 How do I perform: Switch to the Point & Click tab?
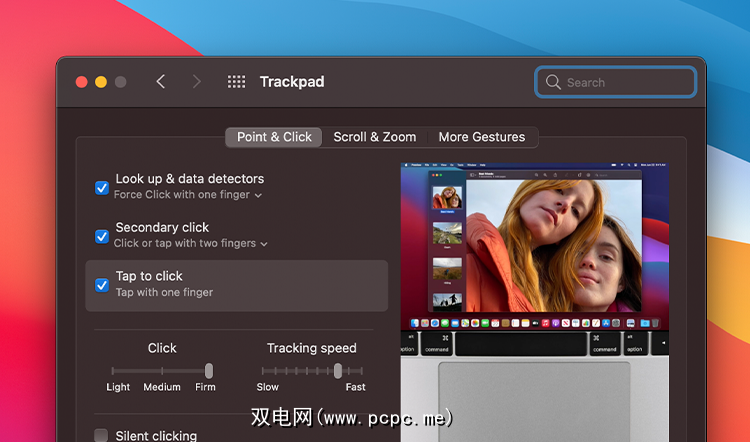tap(274, 137)
